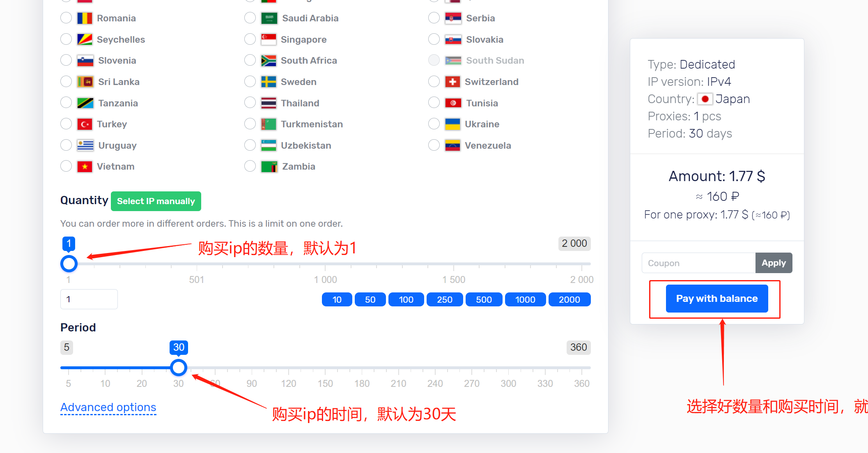Click the Turkey flag icon
The image size is (868, 453).
coord(85,124)
